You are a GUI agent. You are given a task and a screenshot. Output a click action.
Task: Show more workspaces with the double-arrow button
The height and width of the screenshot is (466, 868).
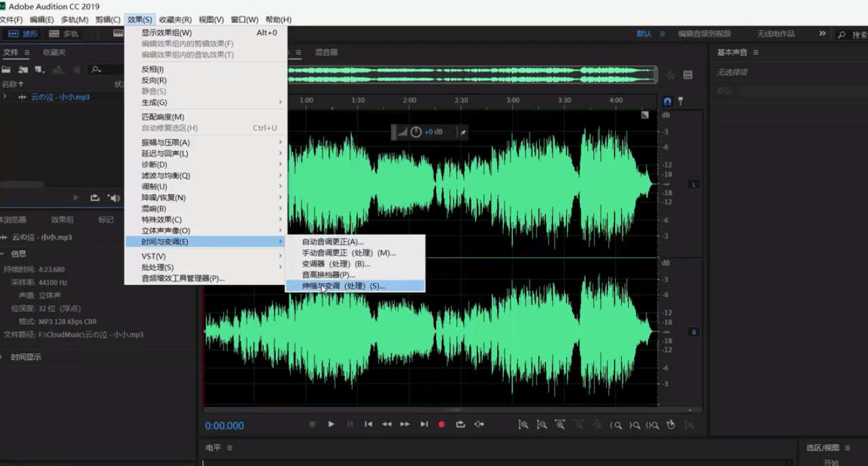[822, 33]
